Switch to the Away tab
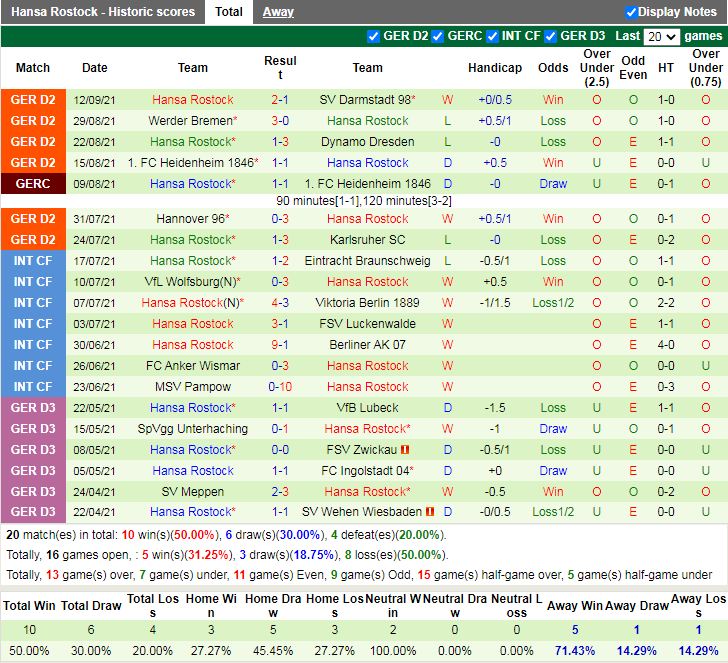The image size is (728, 663). pos(278,12)
